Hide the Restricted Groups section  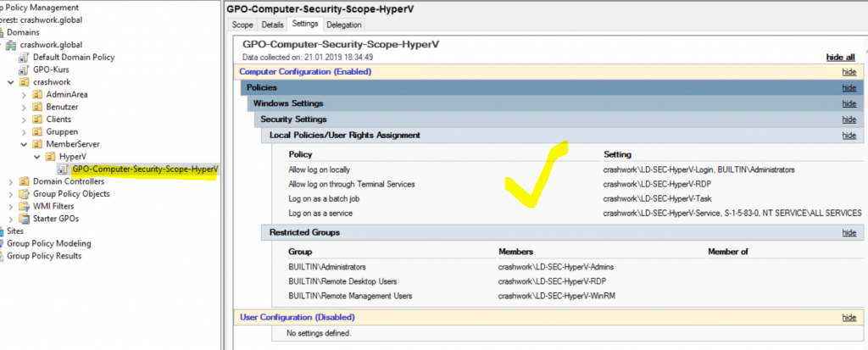pos(849,232)
